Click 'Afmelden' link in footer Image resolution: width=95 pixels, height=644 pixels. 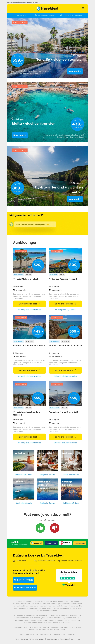click(x=65, y=639)
